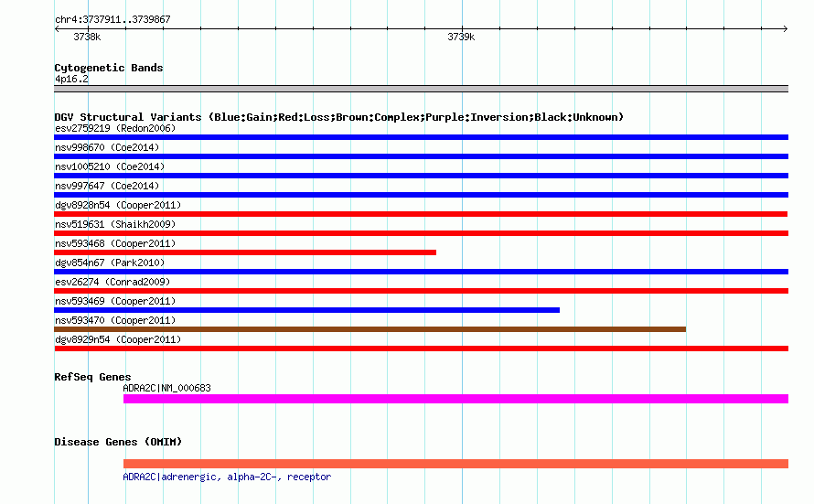Select the blue nsv997647 variant bar
Viewport: 814px width, 504px height.
tap(421, 195)
